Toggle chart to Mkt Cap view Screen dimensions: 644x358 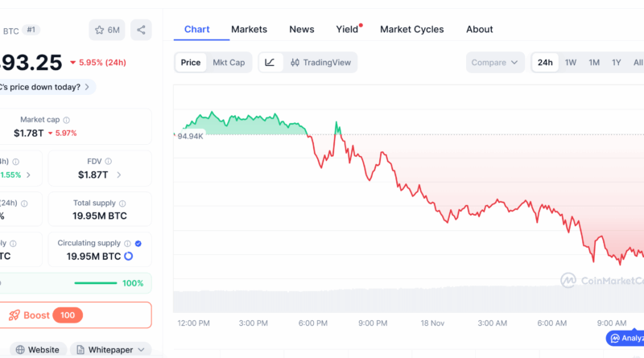click(228, 62)
